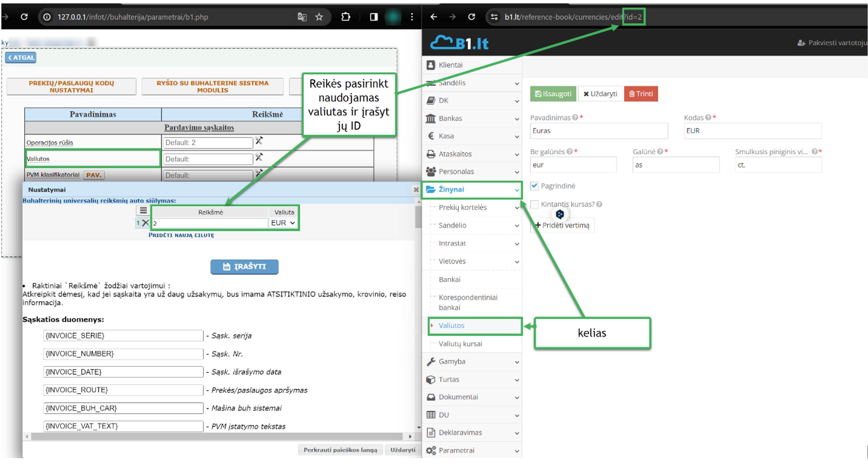
Task: Click the B1.lt logo
Action: point(459,43)
